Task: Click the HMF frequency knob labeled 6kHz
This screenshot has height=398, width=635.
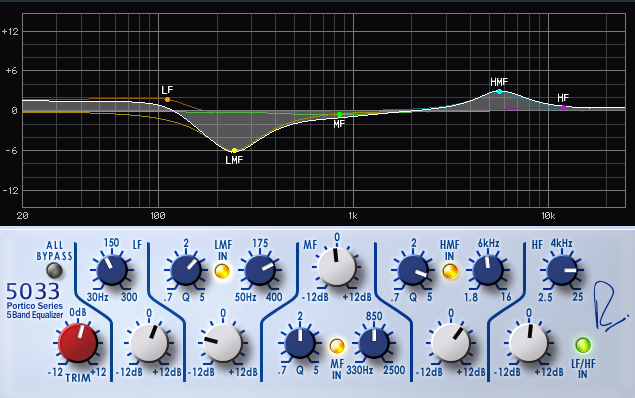Action: [x=488, y=270]
